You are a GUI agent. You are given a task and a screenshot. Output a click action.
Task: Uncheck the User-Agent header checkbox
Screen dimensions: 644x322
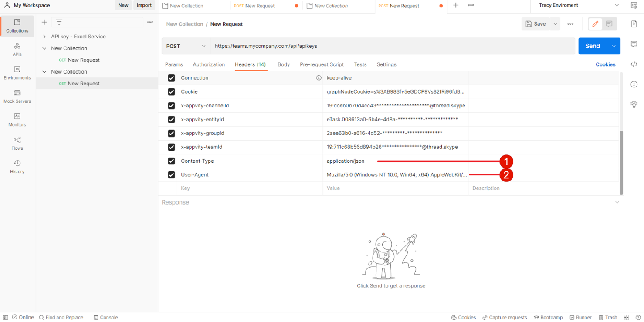171,175
